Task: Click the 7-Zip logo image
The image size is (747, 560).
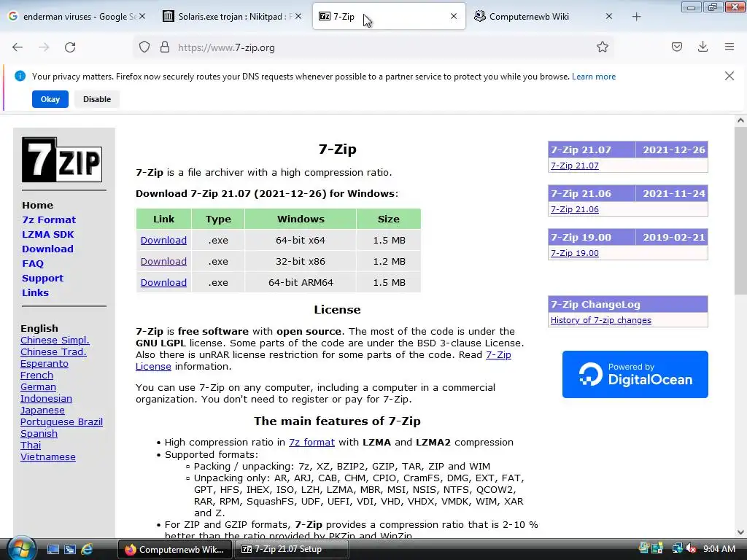Action: click(62, 160)
